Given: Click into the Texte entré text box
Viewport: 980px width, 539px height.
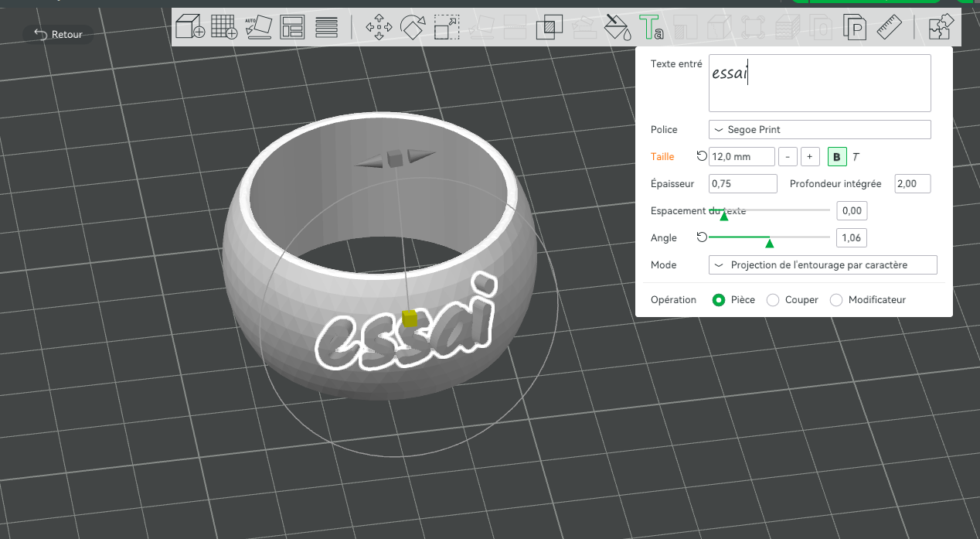Looking at the screenshot, I should coord(819,83).
